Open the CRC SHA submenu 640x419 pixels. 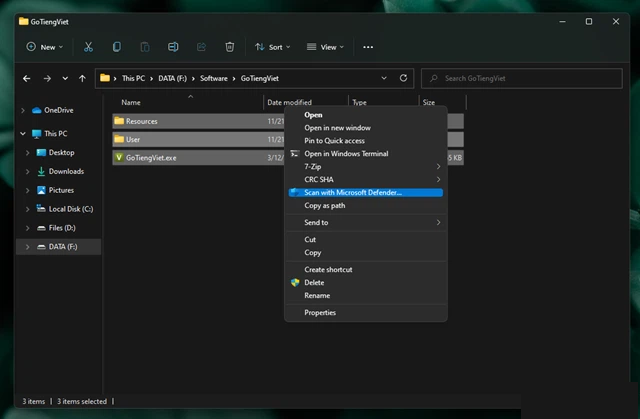366,180
